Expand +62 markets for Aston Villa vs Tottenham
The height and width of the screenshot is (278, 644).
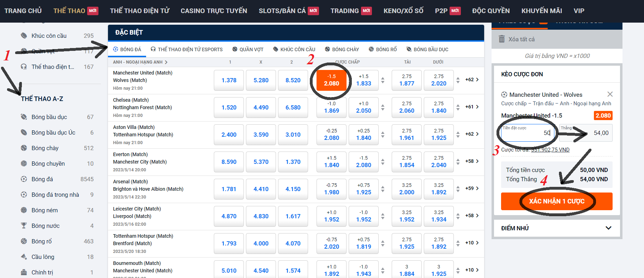pos(472,134)
